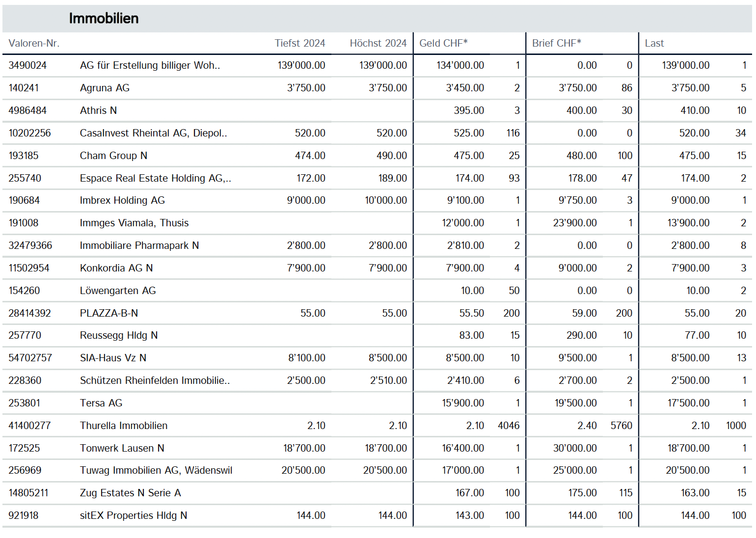
Task: Open Konkordia AG N listing
Action: coord(116,268)
